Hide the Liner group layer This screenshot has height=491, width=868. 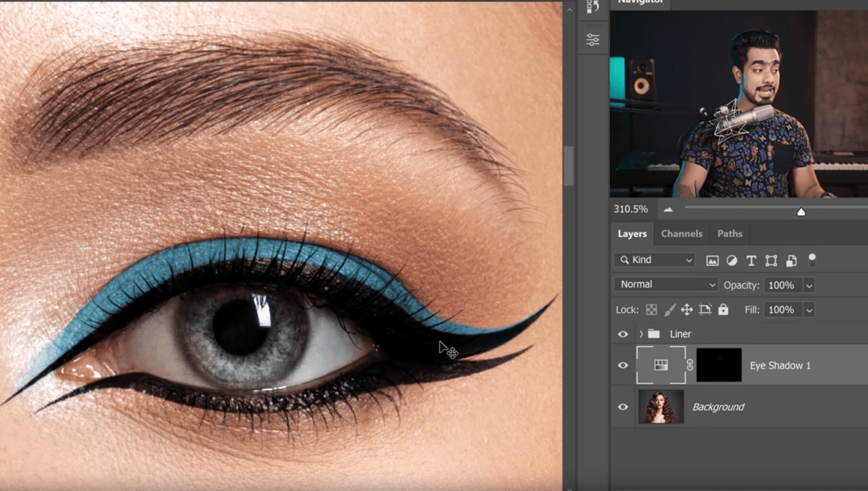point(623,334)
